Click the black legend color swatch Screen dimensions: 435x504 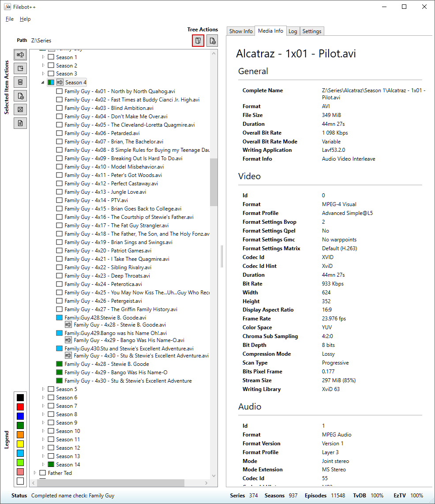[20, 398]
